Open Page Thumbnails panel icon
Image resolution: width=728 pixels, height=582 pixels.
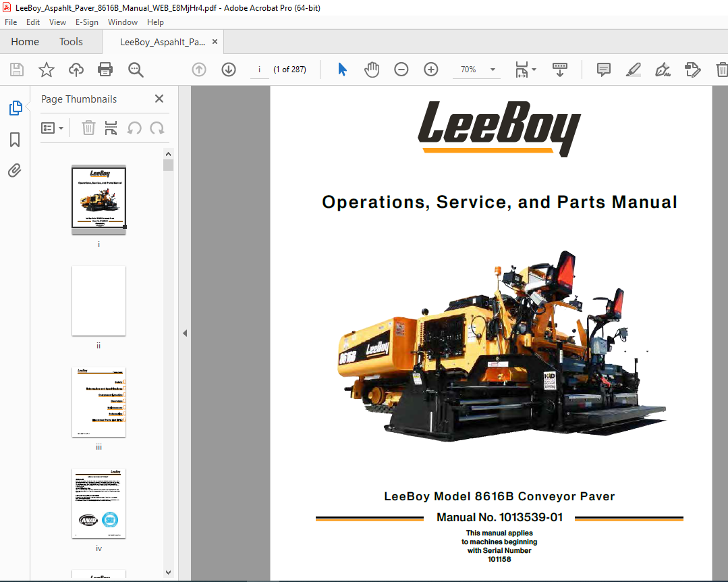pos(16,108)
